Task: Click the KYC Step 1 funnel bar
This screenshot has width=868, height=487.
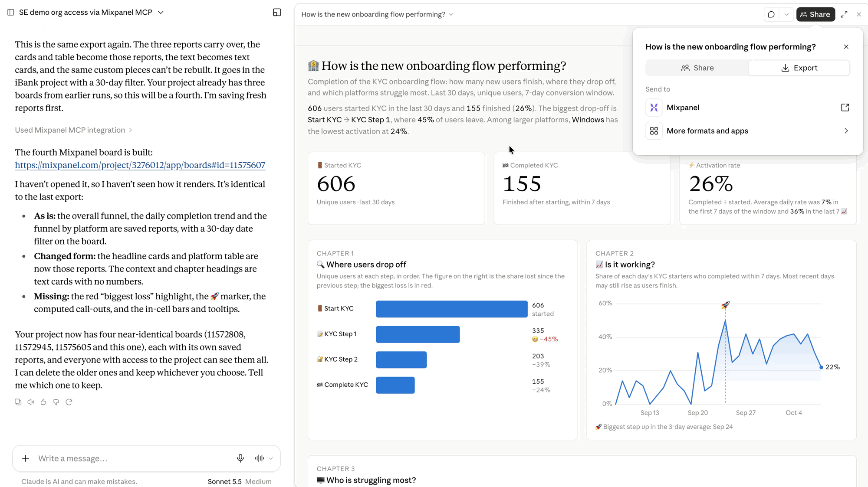Action: point(418,334)
